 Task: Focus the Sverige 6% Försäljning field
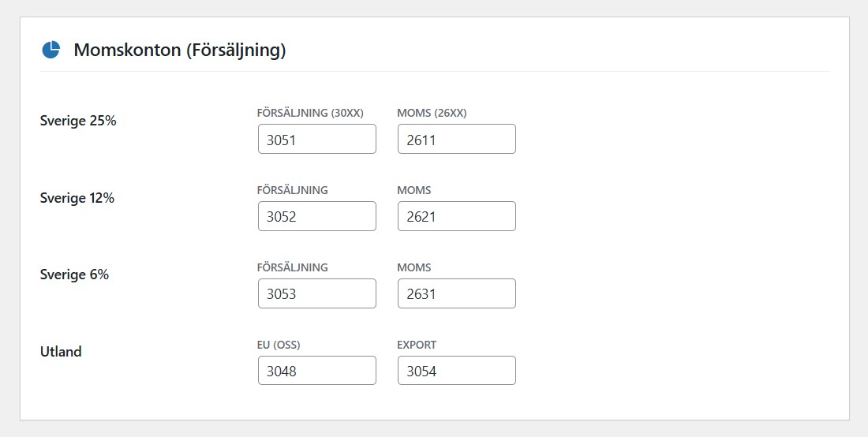pyautogui.click(x=316, y=294)
